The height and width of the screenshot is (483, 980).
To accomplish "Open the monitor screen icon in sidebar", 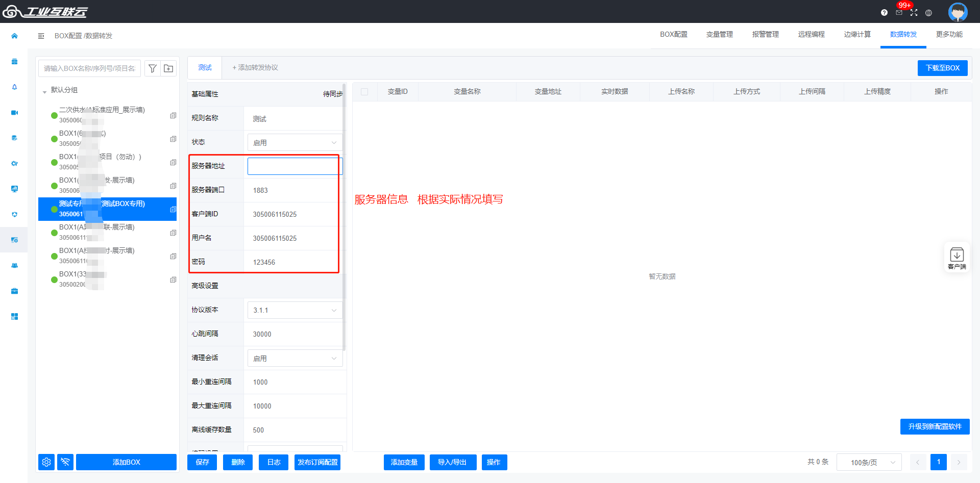I will point(14,189).
